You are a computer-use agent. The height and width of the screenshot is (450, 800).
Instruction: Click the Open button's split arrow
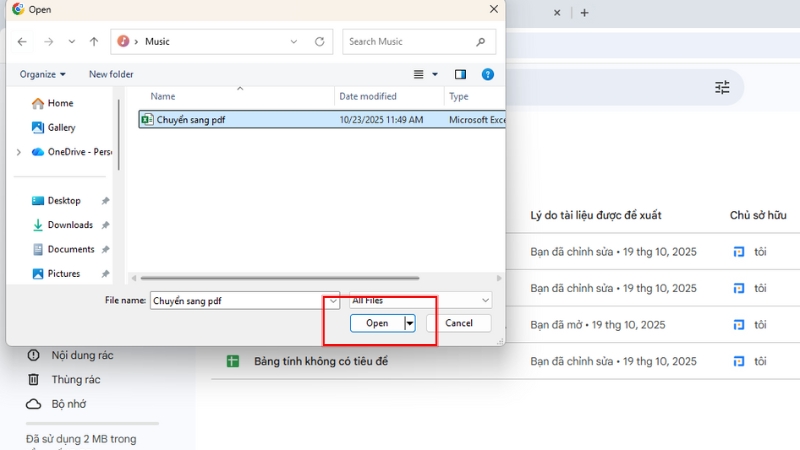coord(409,323)
